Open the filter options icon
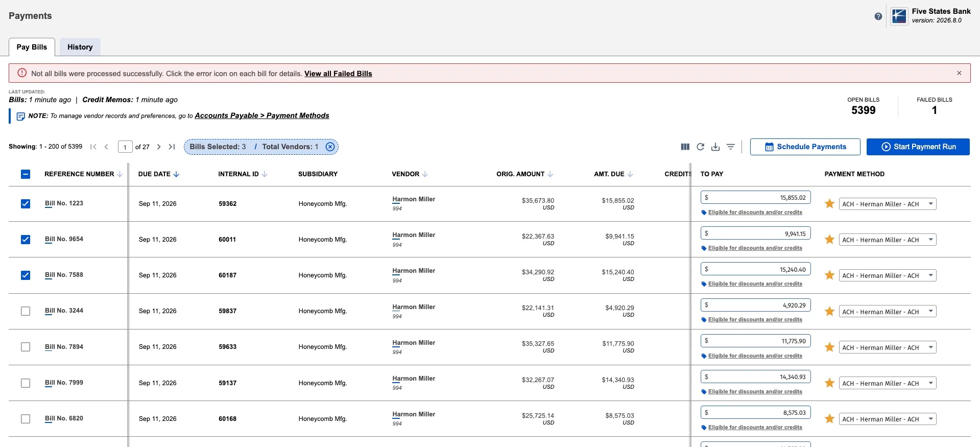The width and height of the screenshot is (980, 447). 731,147
